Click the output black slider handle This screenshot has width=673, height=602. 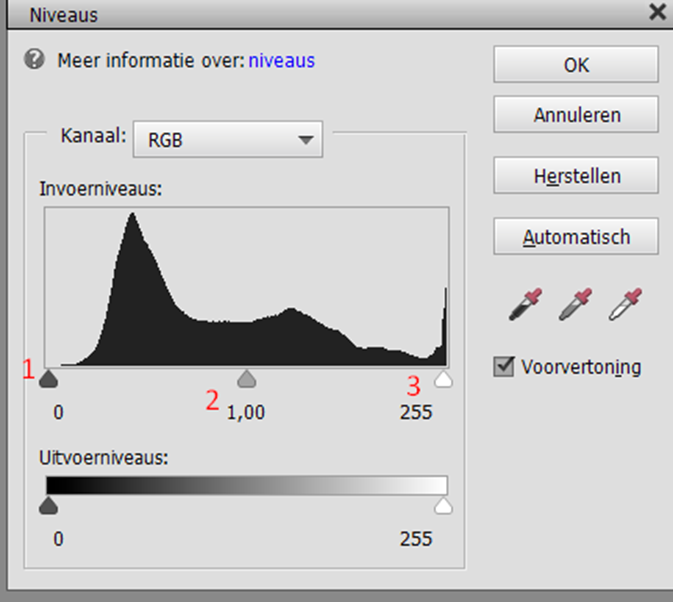click(48, 506)
